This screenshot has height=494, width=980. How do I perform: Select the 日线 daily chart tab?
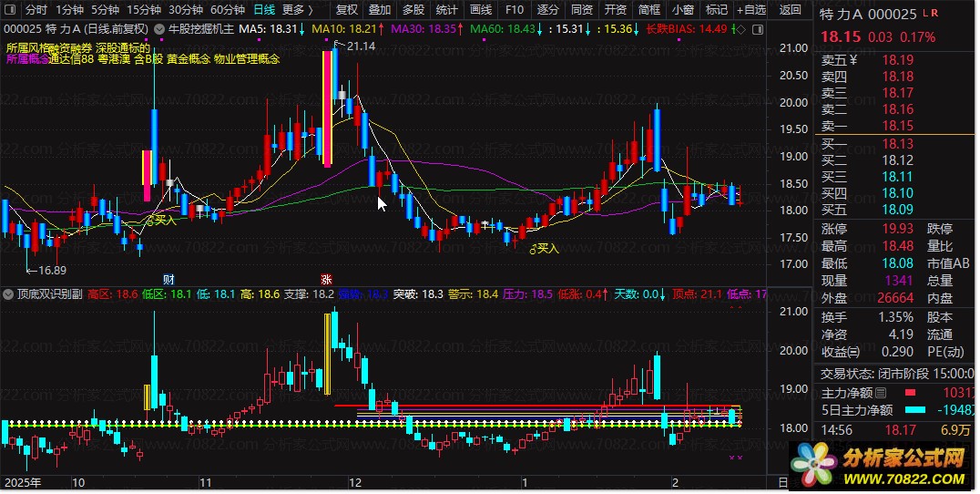pyautogui.click(x=264, y=11)
